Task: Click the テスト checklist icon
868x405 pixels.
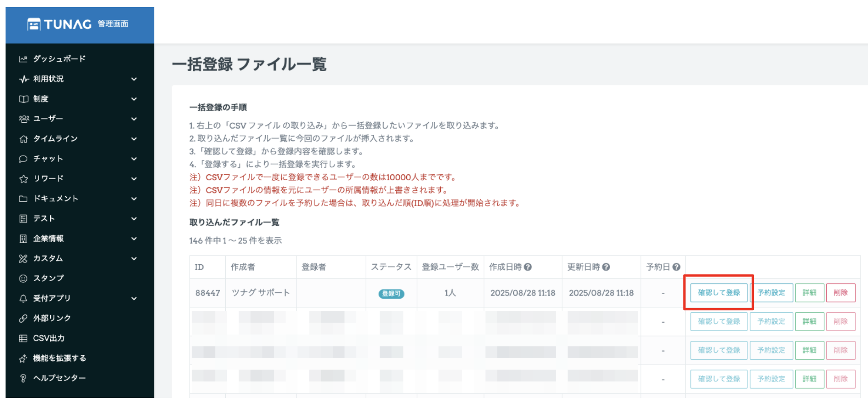Action: coord(23,219)
